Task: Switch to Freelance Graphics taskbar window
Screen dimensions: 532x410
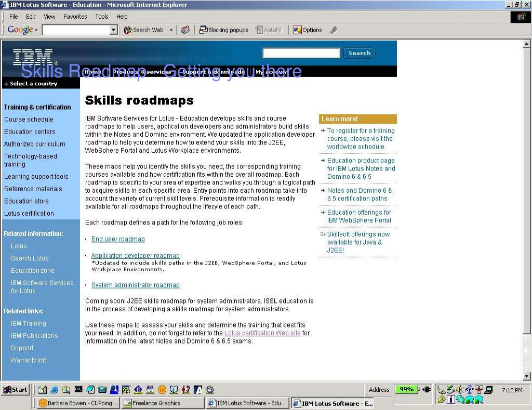Action: [163, 403]
